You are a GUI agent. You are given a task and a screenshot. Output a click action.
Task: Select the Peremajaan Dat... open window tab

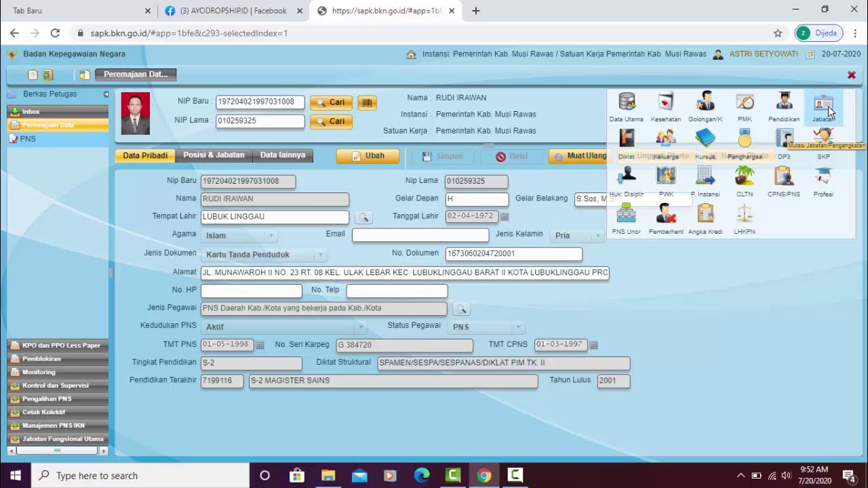[136, 74]
